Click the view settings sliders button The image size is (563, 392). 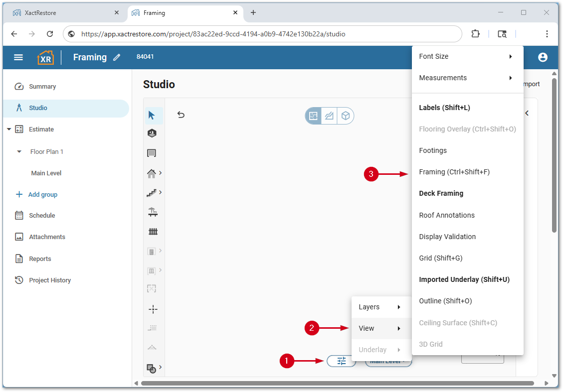click(342, 361)
